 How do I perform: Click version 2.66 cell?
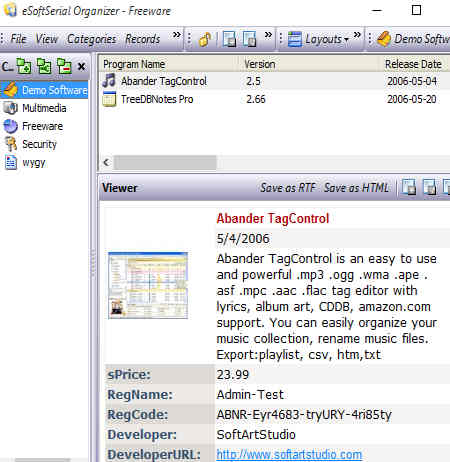[x=256, y=99]
